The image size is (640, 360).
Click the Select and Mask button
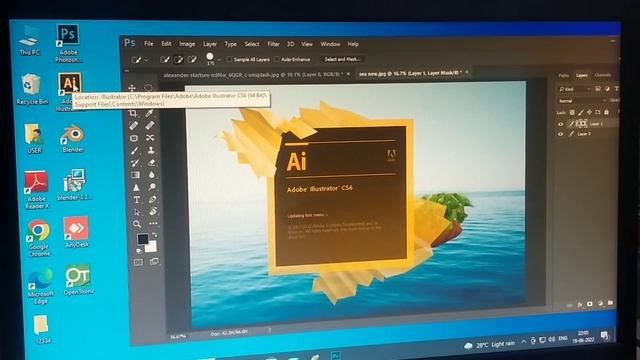click(342, 59)
